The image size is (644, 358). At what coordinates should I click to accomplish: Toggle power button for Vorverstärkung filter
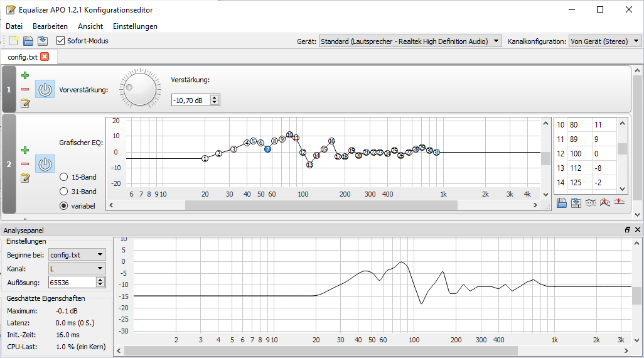pos(45,89)
